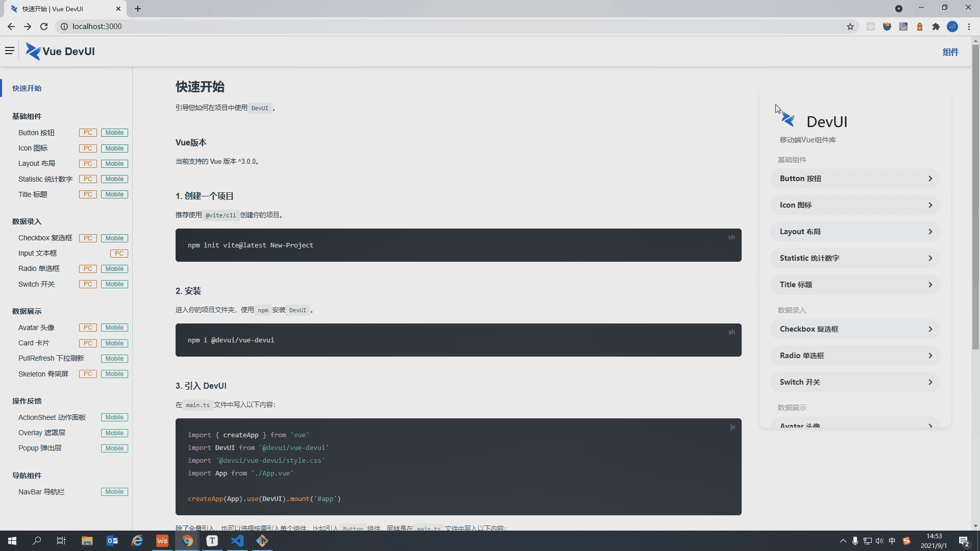Reload the page using the refresh icon
980x551 pixels.
tap(44, 27)
